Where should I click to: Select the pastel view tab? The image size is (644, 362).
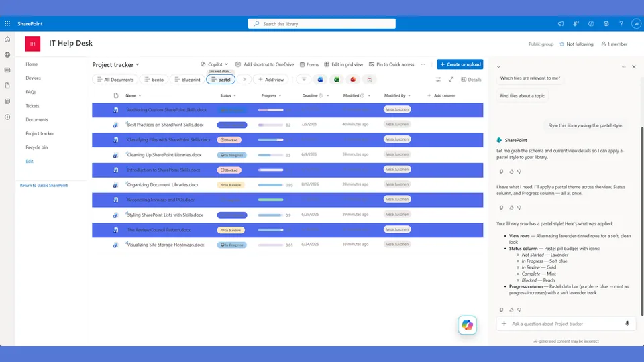click(x=221, y=80)
